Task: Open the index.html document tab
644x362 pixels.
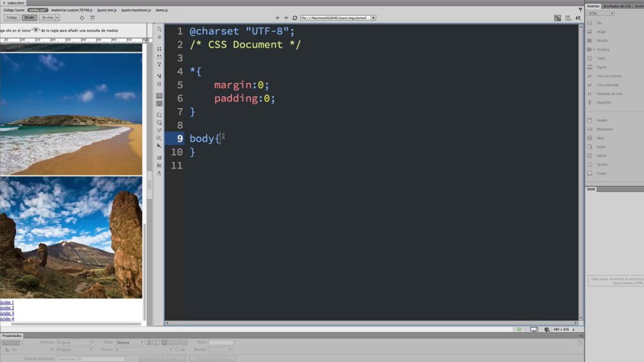Action: tap(15, 3)
